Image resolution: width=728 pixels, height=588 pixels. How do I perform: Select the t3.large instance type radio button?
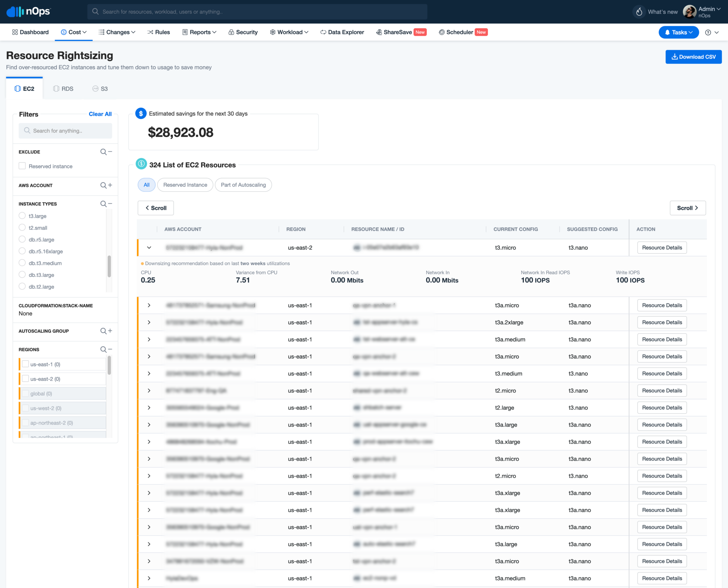point(22,216)
